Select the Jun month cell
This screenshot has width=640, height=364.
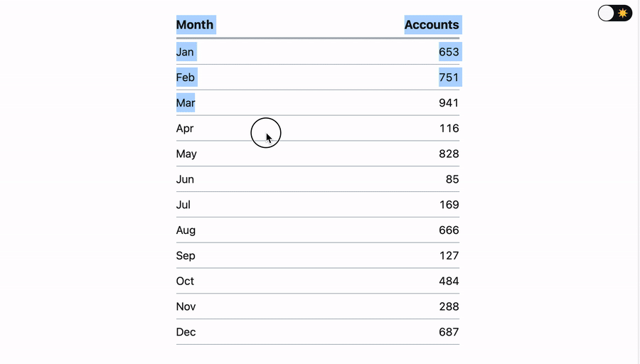click(185, 180)
